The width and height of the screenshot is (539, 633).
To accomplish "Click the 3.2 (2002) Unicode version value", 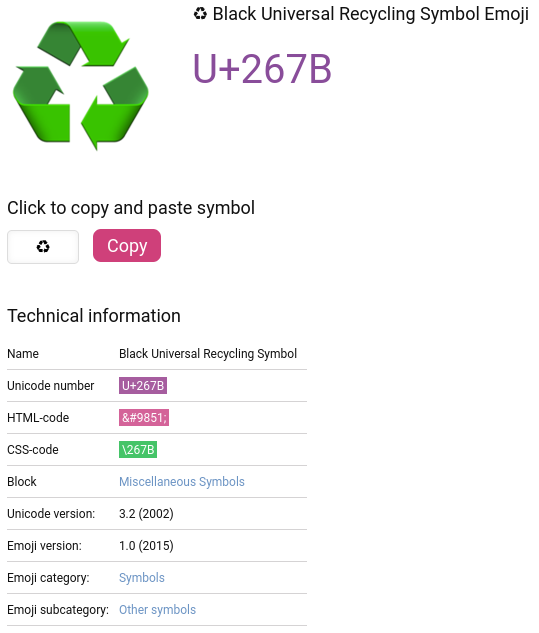I will [146, 514].
